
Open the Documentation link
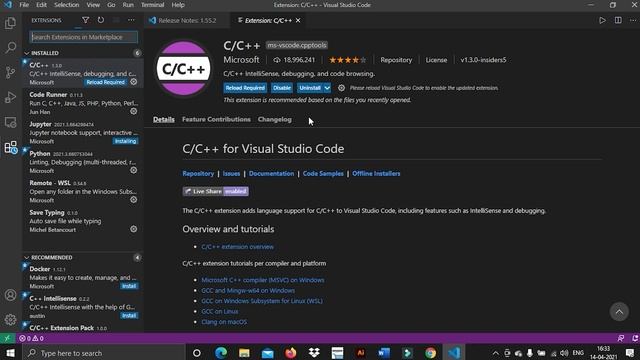click(x=271, y=173)
